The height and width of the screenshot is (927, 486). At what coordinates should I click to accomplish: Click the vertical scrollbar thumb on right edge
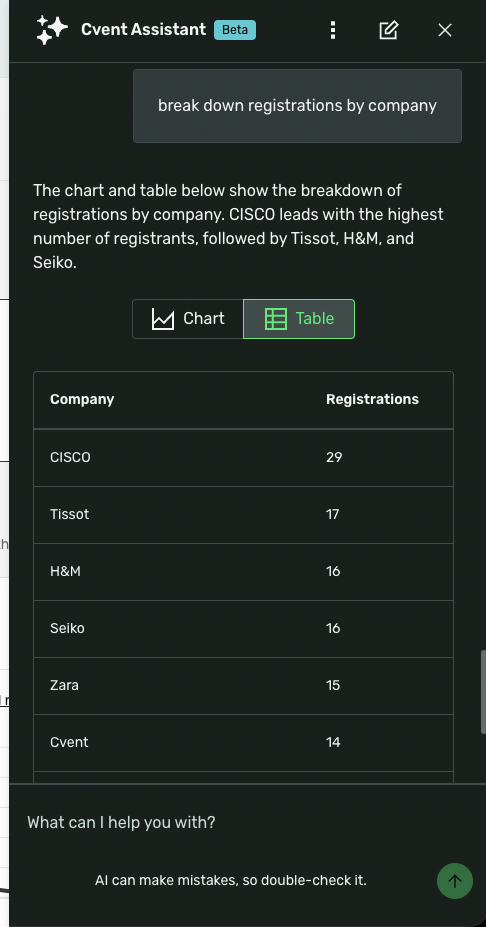(483, 692)
